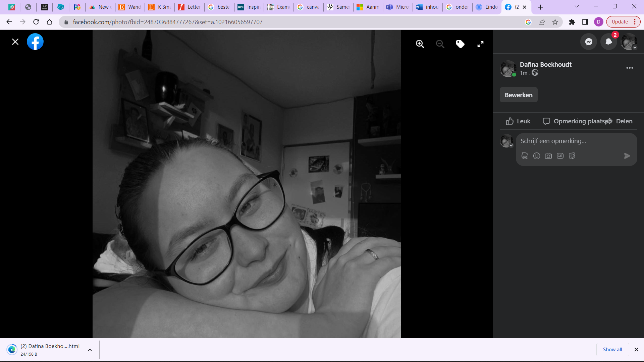Viewport: 644px width, 362px height.
Task: Open Messenger chats
Action: [x=589, y=42]
